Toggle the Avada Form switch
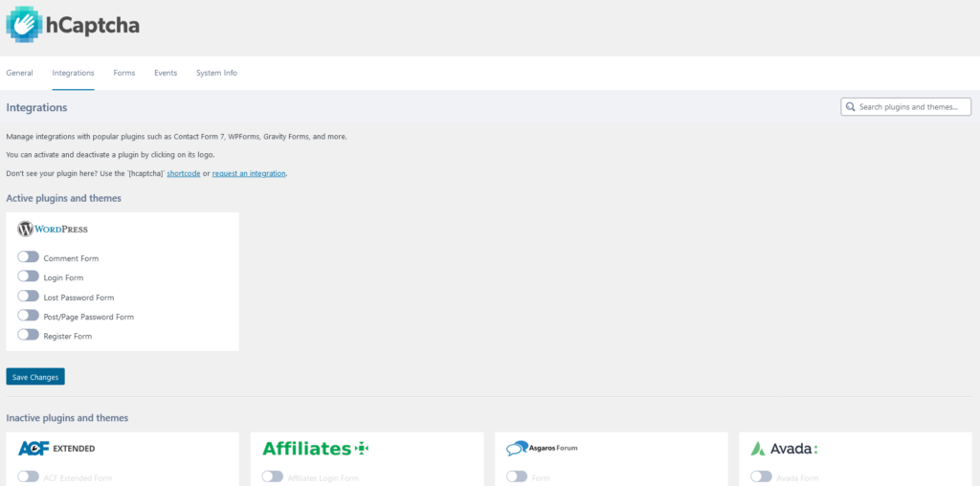This screenshot has height=486, width=980. 761,476
